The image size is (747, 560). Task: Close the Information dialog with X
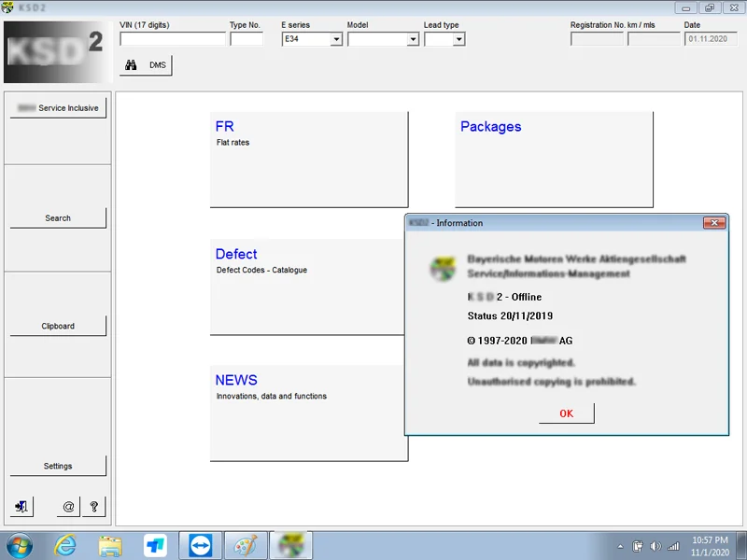click(x=714, y=223)
